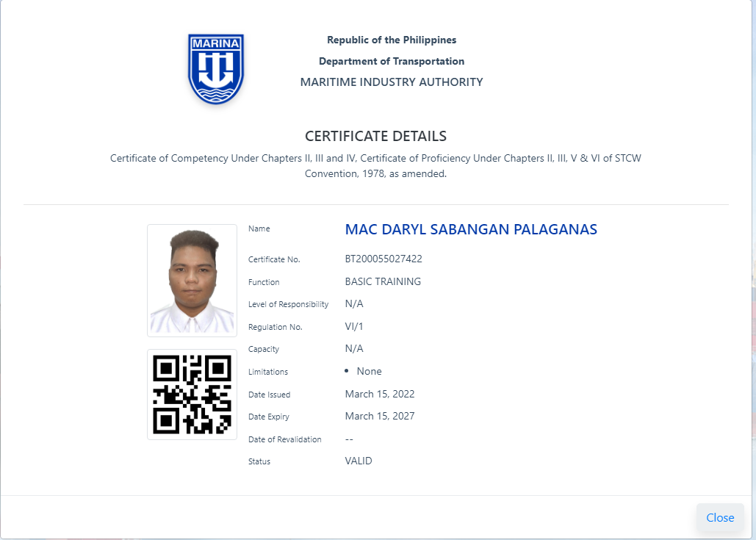Image resolution: width=756 pixels, height=540 pixels.
Task: Click the certificate holder photo
Action: [192, 281]
